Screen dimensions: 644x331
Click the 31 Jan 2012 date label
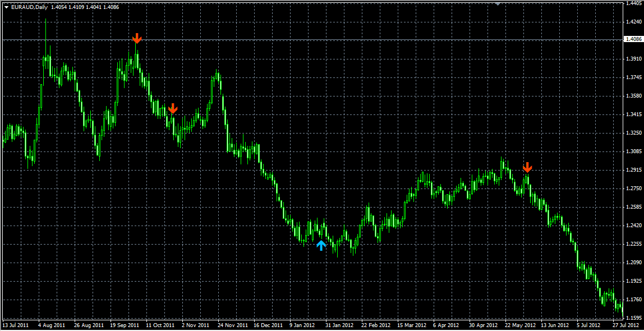tap(339, 325)
